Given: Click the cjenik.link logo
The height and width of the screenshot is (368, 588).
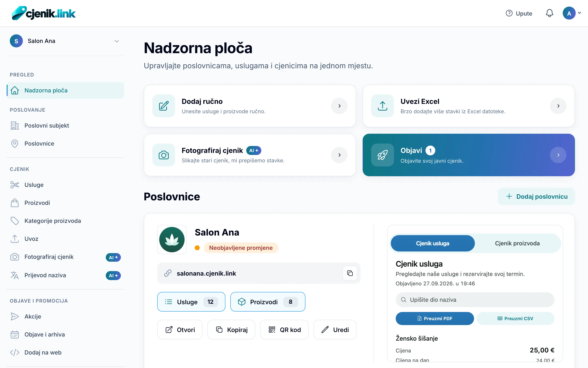Looking at the screenshot, I should pos(44,13).
